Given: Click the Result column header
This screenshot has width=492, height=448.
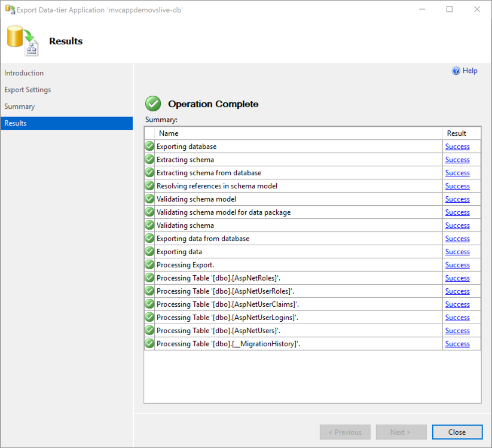Looking at the screenshot, I should (x=456, y=133).
